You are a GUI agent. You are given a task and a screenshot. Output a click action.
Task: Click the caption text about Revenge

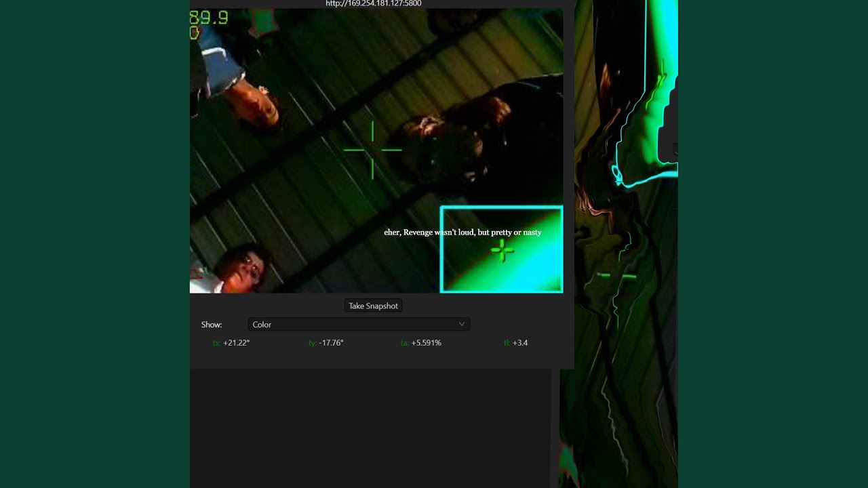point(462,232)
